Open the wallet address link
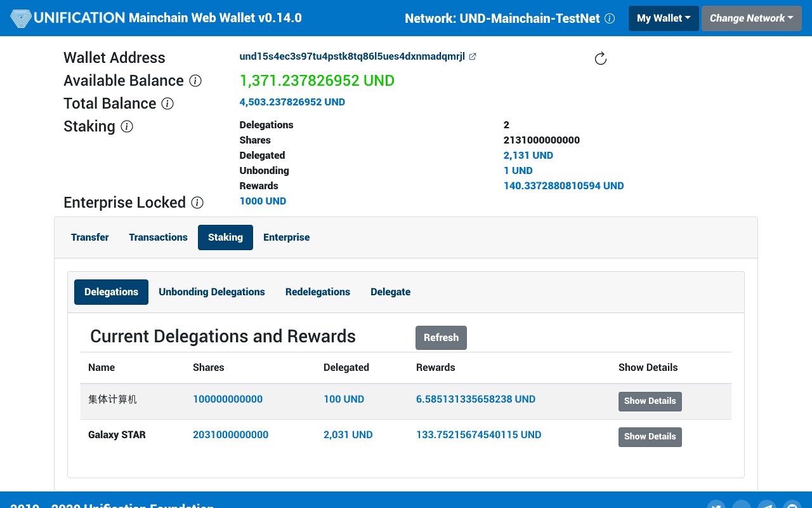 pyautogui.click(x=352, y=57)
